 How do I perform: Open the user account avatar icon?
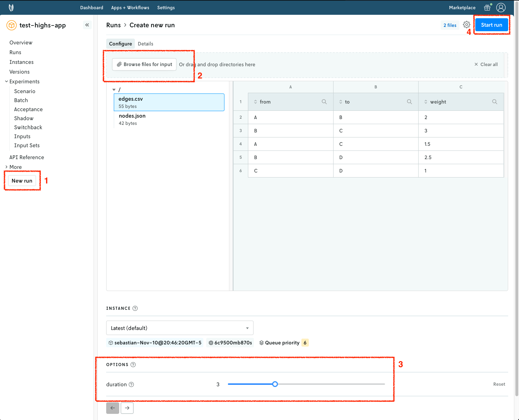[x=501, y=8]
